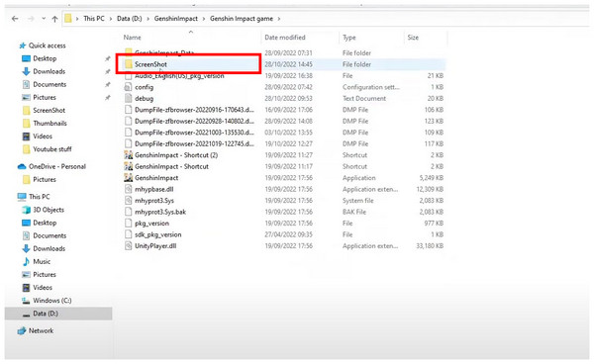This screenshot has height=364, width=594.
Task: Select mhyprot3.Sys file icon
Action: click(x=129, y=201)
